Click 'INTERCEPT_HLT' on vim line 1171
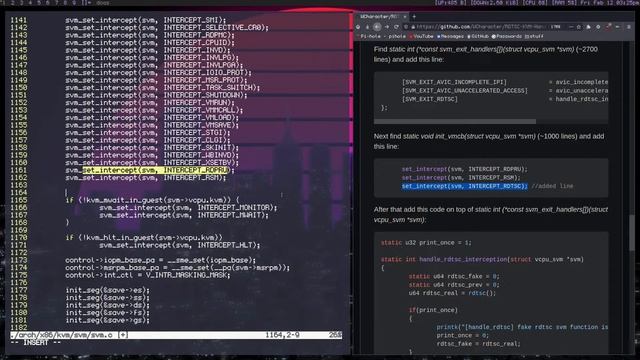 226,245
